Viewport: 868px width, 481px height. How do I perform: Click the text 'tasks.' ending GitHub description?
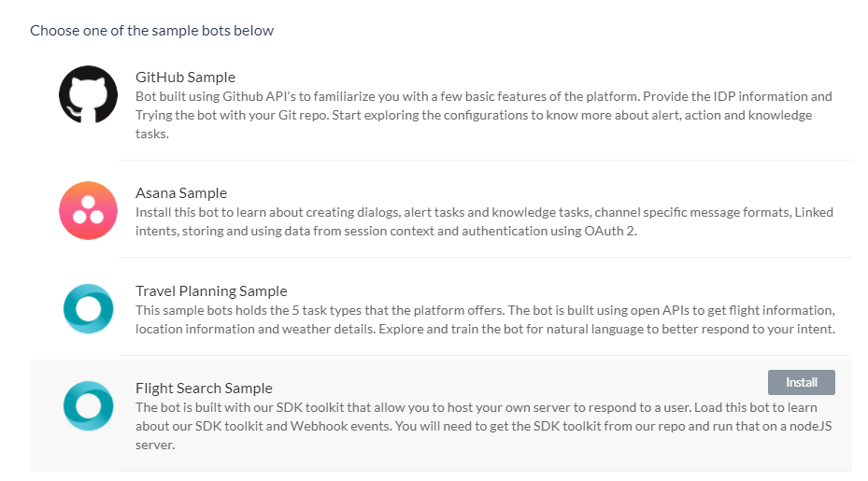152,134
